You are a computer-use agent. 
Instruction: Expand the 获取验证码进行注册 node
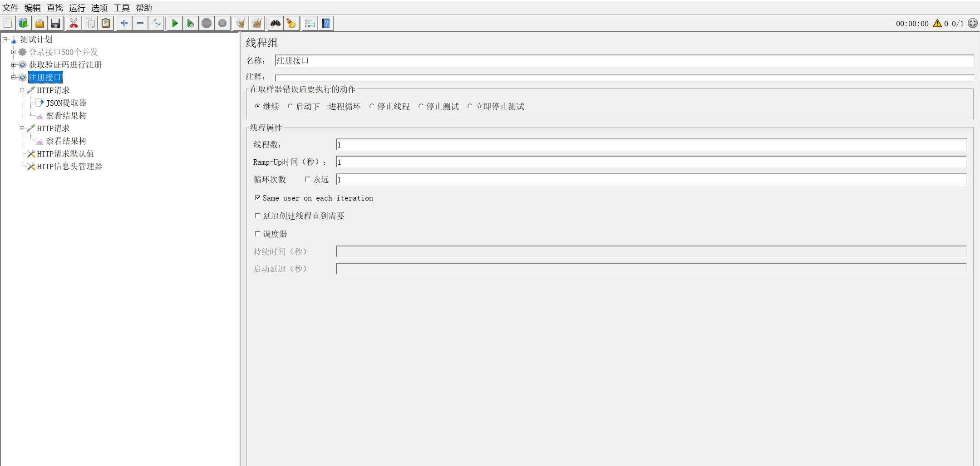click(x=14, y=65)
